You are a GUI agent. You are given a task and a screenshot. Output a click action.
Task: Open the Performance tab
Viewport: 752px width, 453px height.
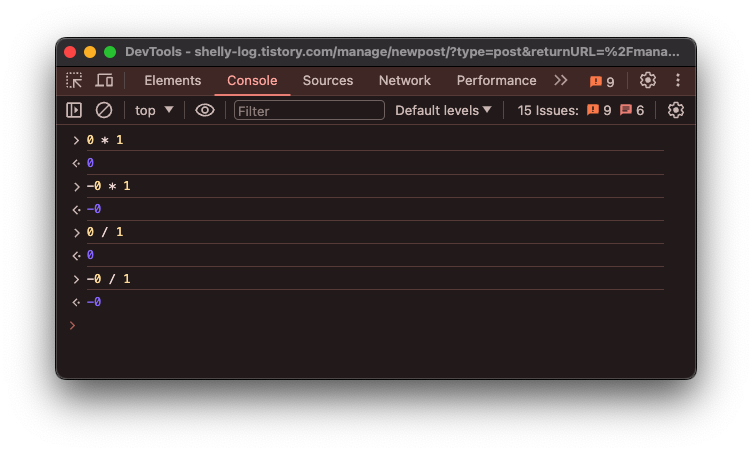(496, 81)
